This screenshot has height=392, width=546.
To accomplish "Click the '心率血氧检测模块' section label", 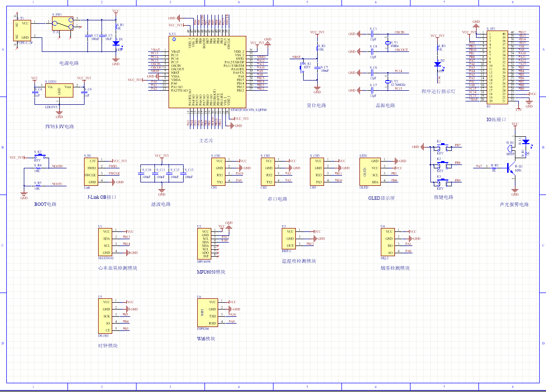I will point(118,268).
